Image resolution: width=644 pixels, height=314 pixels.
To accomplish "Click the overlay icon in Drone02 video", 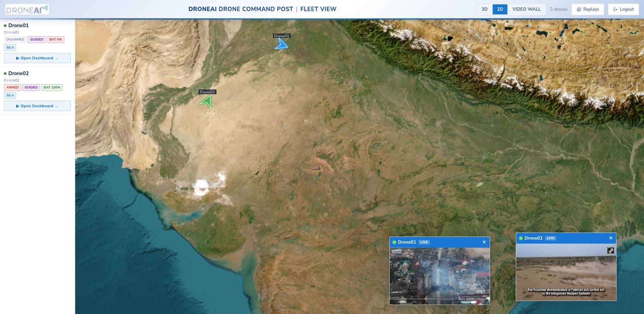I will [611, 250].
